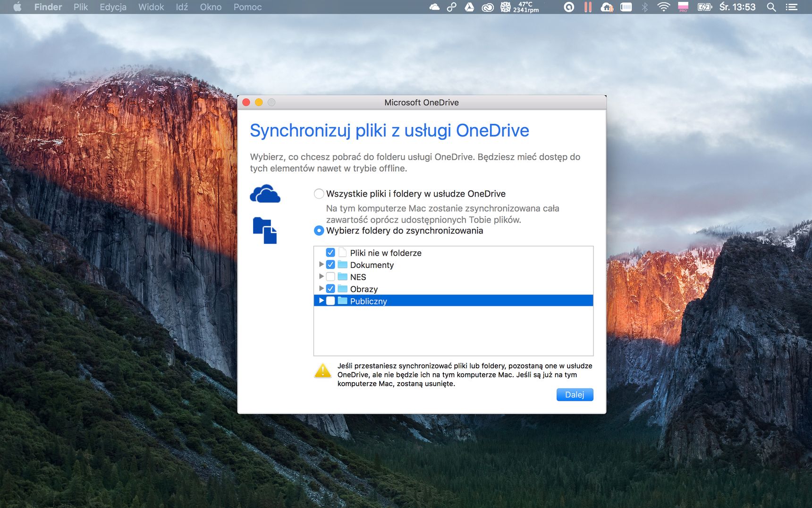Open the Edycja menu
This screenshot has width=812, height=508.
coord(113,7)
